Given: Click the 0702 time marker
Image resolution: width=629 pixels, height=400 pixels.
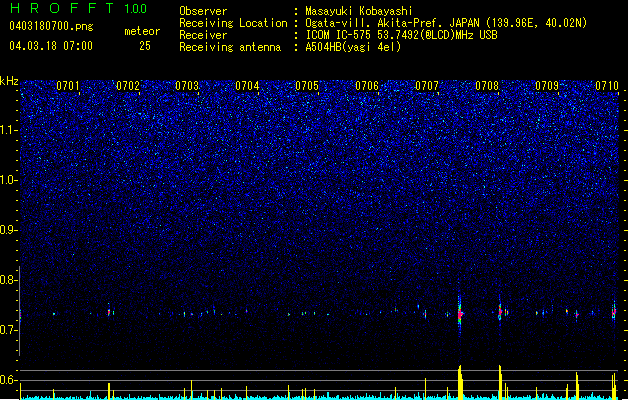Looking at the screenshot, I should pyautogui.click(x=128, y=86).
